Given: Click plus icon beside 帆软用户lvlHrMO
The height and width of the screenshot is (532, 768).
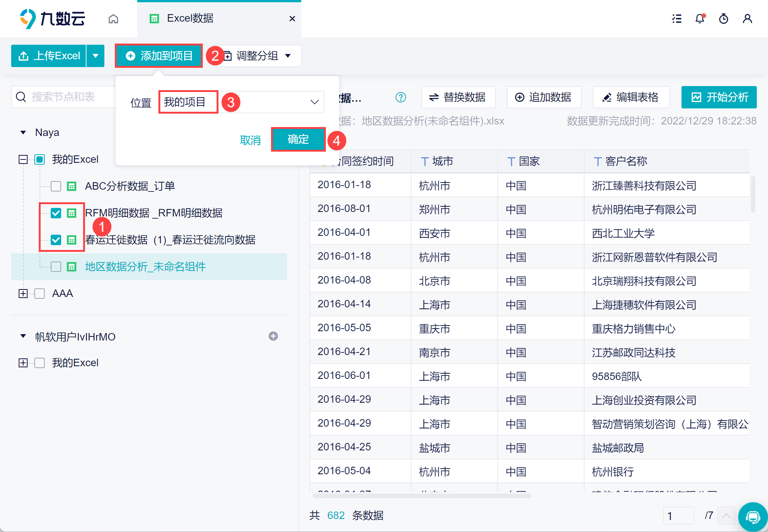Looking at the screenshot, I should [273, 336].
